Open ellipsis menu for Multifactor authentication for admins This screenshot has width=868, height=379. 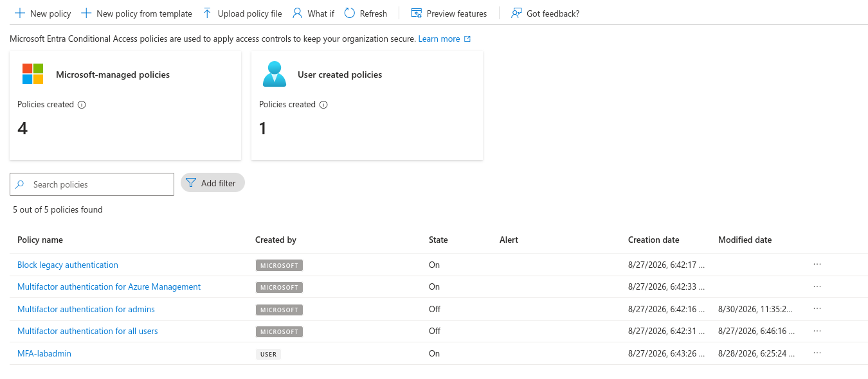tap(817, 308)
